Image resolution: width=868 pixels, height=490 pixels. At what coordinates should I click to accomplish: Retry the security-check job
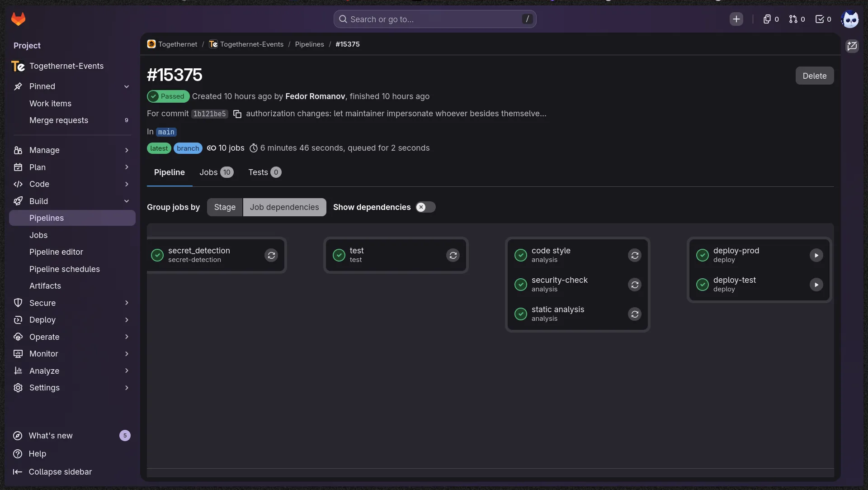[x=635, y=285]
